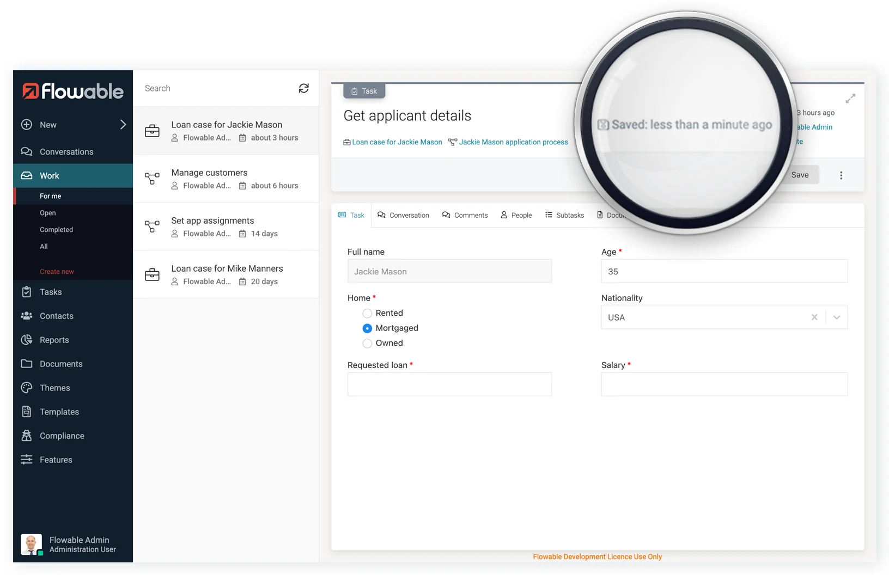Click the Requested loan field

pyautogui.click(x=449, y=384)
